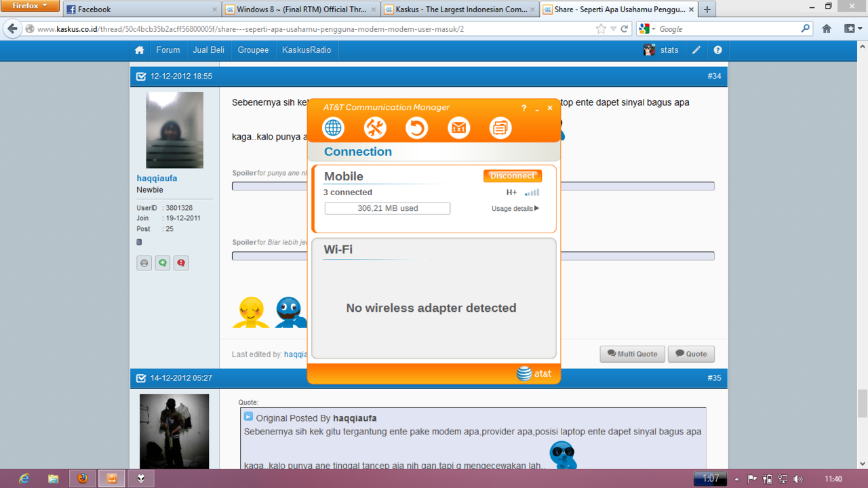This screenshot has height=488, width=868.
Task: Toggle the checkbox on post #35 header
Action: [141, 378]
